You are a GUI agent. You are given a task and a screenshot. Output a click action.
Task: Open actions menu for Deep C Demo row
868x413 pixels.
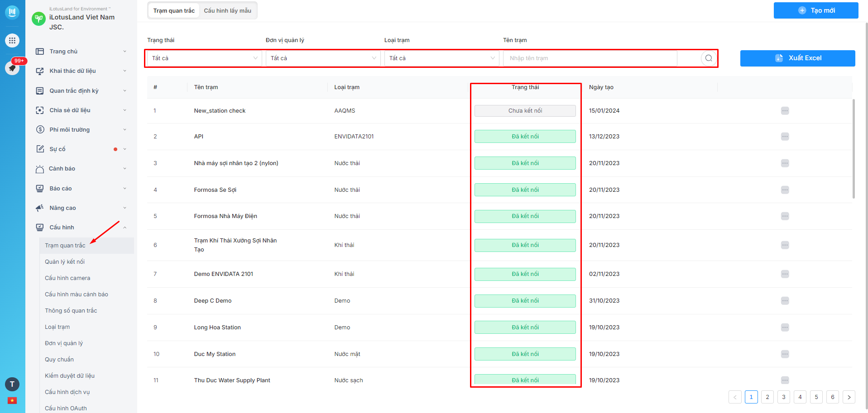pos(785,301)
